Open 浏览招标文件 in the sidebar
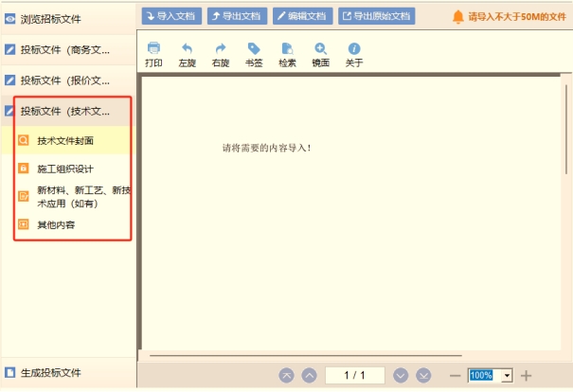The width and height of the screenshot is (573, 392). click(68, 19)
